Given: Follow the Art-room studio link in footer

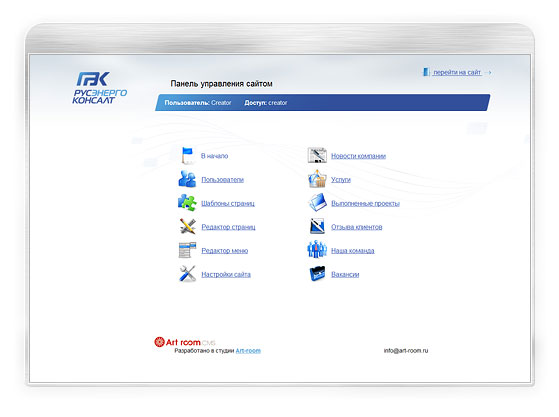Looking at the screenshot, I should coord(248,351).
